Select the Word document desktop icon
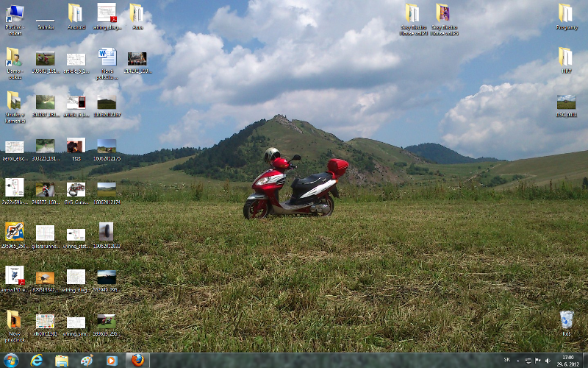 point(107,57)
